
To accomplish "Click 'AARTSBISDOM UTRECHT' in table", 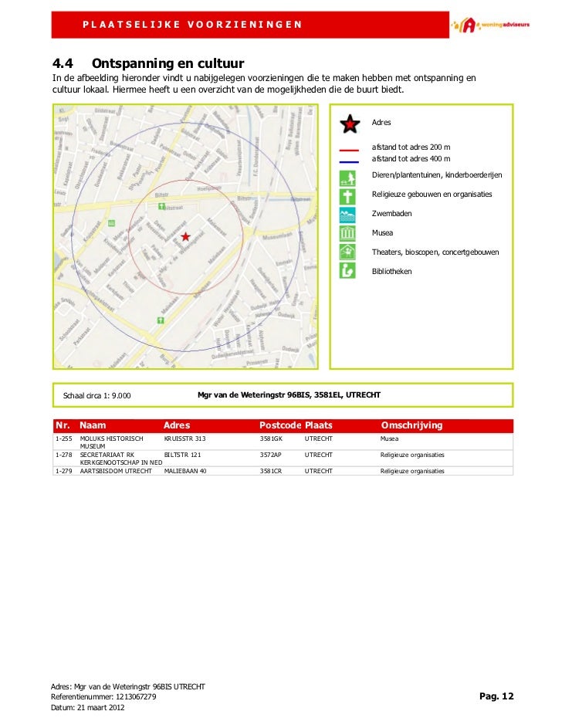I will [116, 471].
